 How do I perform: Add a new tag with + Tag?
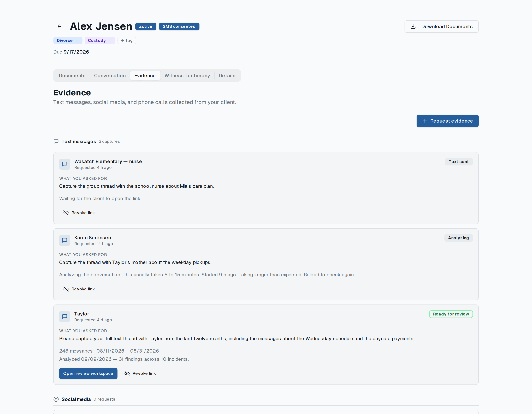coord(127,41)
